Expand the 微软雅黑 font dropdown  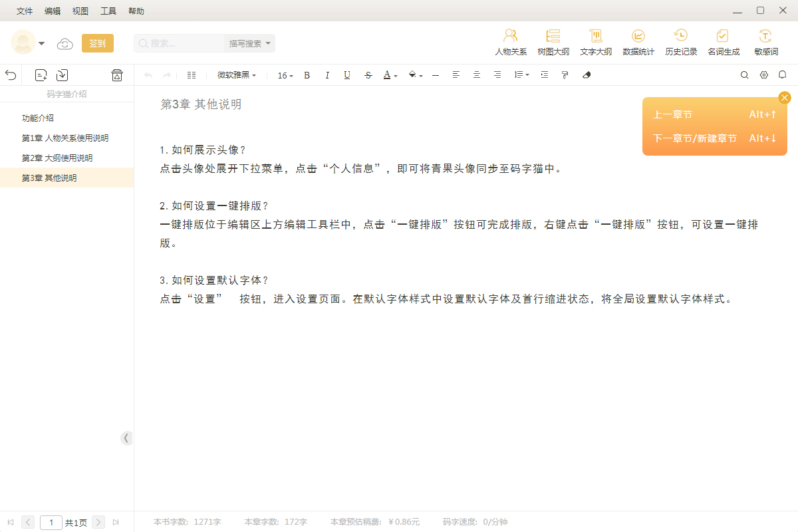coord(237,75)
